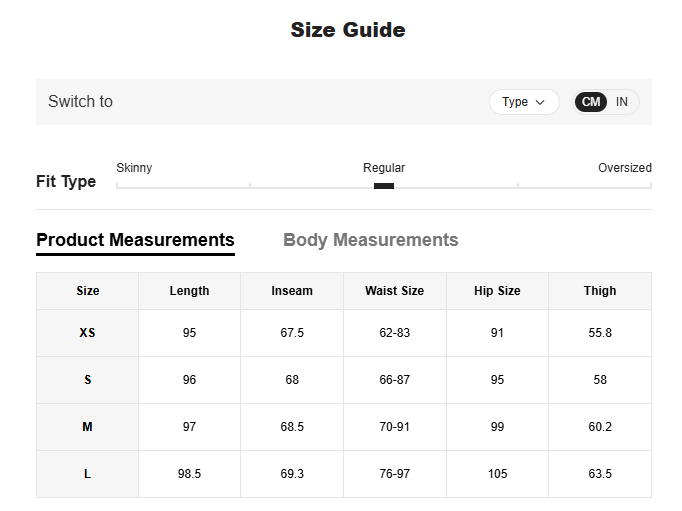Switch units to CM

point(591,102)
